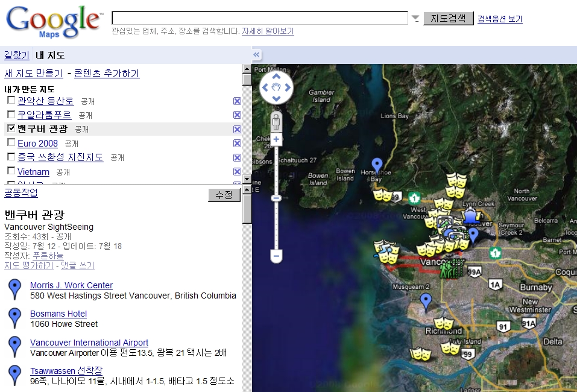Click in the map search input field
Viewport: 577px width, 392px height.
coord(260,18)
